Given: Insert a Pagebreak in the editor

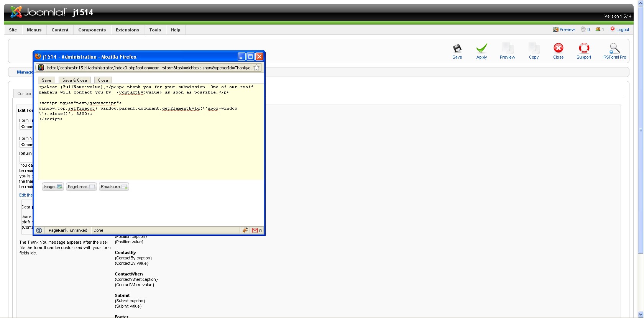Looking at the screenshot, I should tap(81, 187).
